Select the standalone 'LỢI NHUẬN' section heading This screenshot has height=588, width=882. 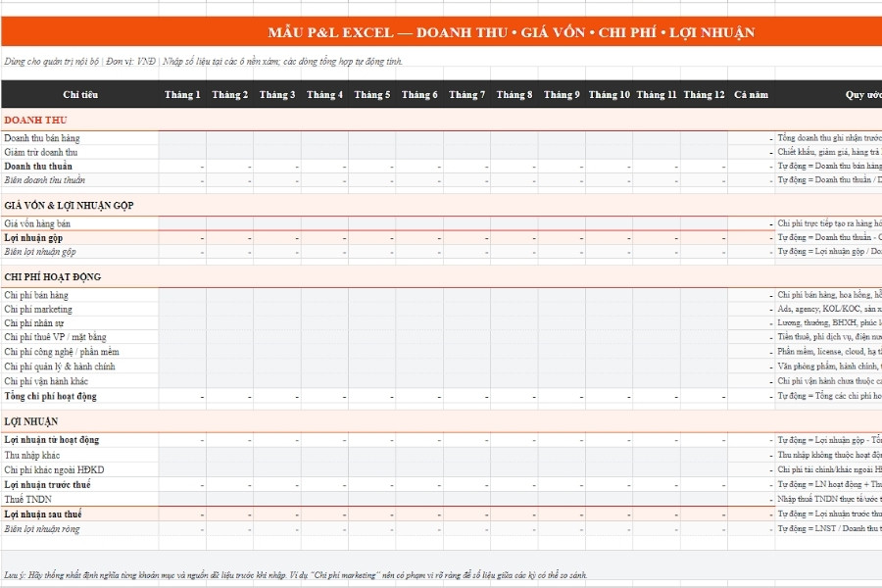coord(31,421)
